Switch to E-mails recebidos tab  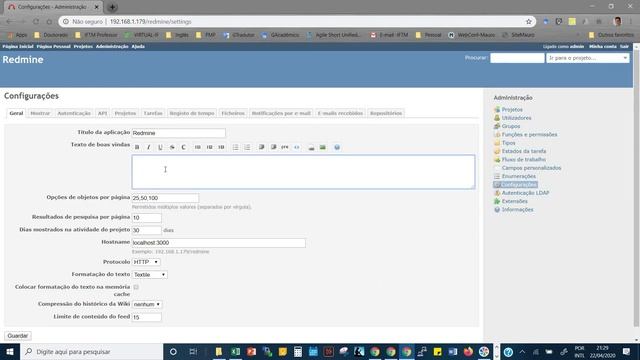340,113
